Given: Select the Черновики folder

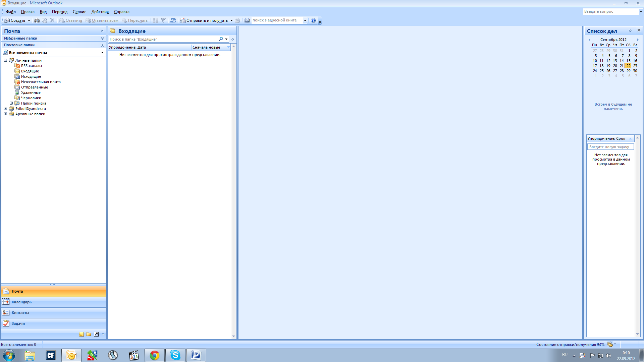Looking at the screenshot, I should (x=31, y=98).
